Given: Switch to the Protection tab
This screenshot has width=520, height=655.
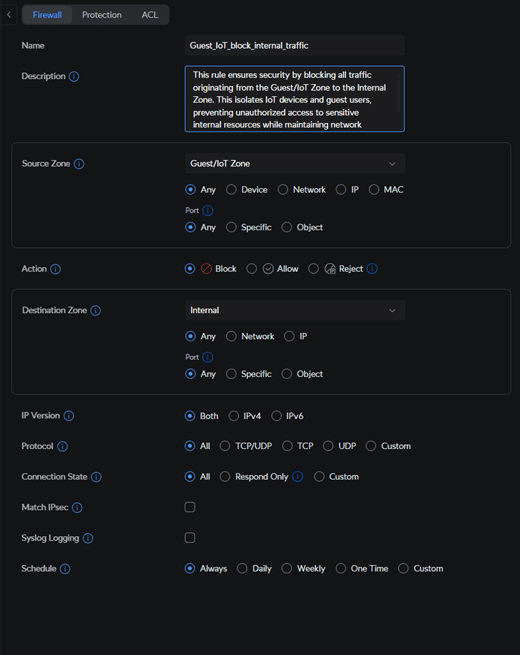Looking at the screenshot, I should [102, 15].
